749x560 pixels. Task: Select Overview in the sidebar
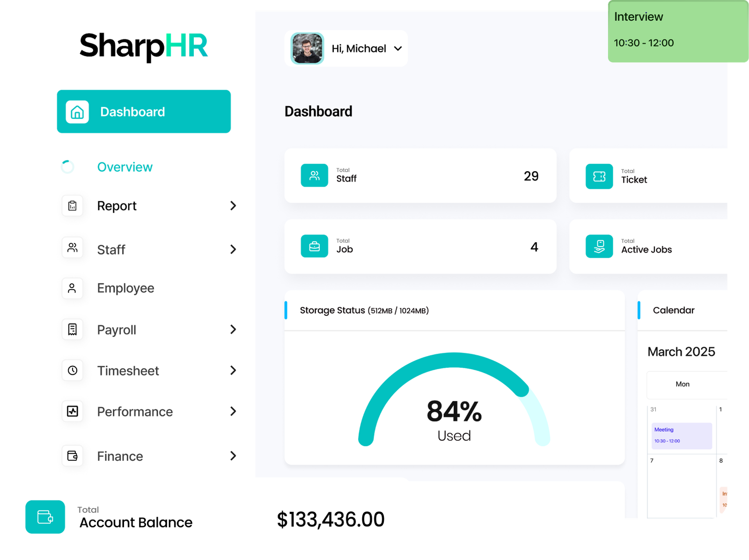(x=125, y=167)
